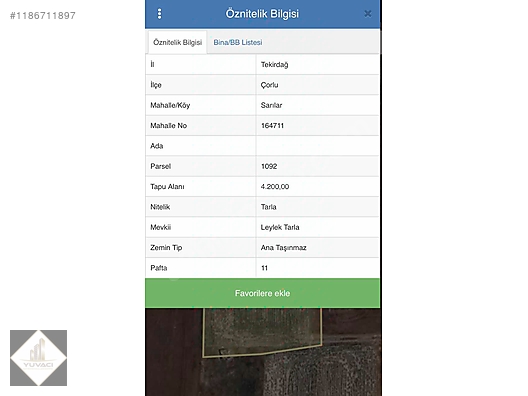Switch to Öznitelik Bilgisi tab
528x396 pixels.
point(177,42)
